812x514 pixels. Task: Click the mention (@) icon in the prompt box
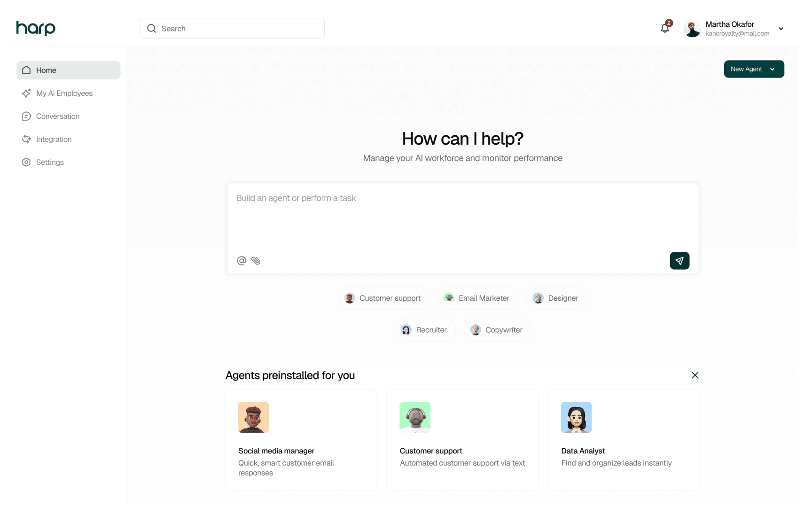tap(241, 260)
